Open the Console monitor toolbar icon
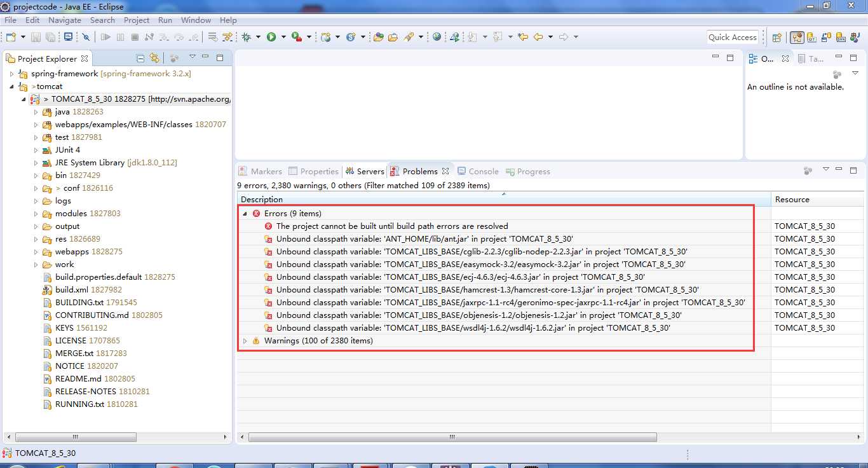 68,37
